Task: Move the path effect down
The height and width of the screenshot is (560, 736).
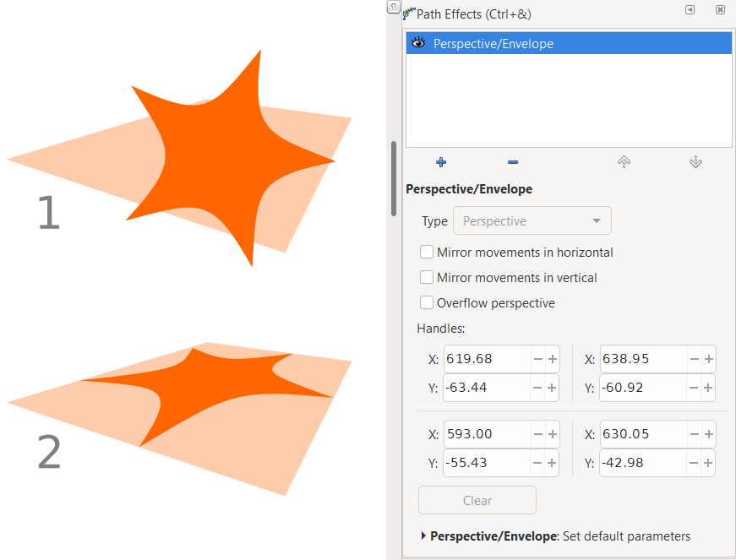Action: [x=695, y=162]
